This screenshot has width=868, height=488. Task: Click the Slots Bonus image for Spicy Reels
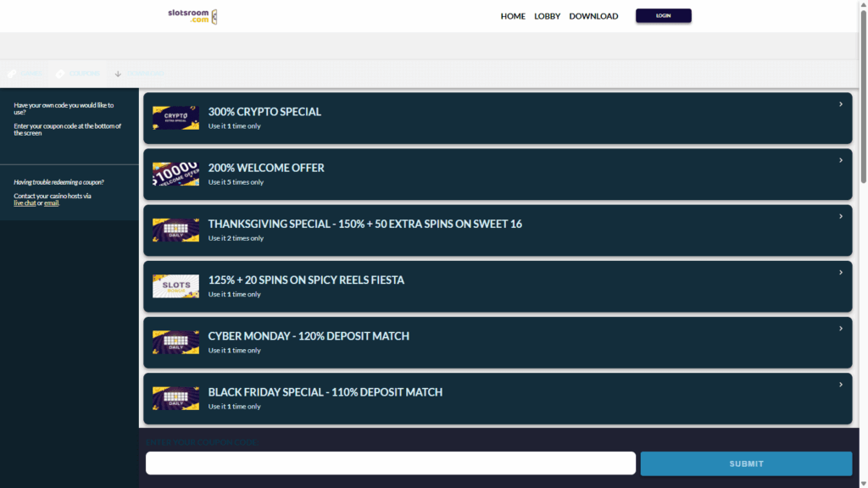coord(175,286)
